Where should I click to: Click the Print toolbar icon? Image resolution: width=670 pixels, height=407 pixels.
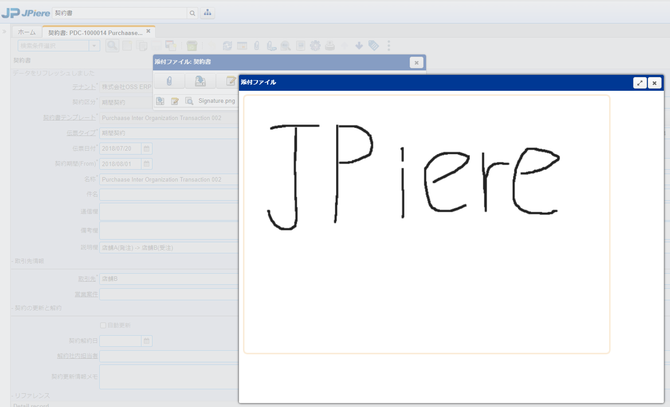pyautogui.click(x=330, y=46)
